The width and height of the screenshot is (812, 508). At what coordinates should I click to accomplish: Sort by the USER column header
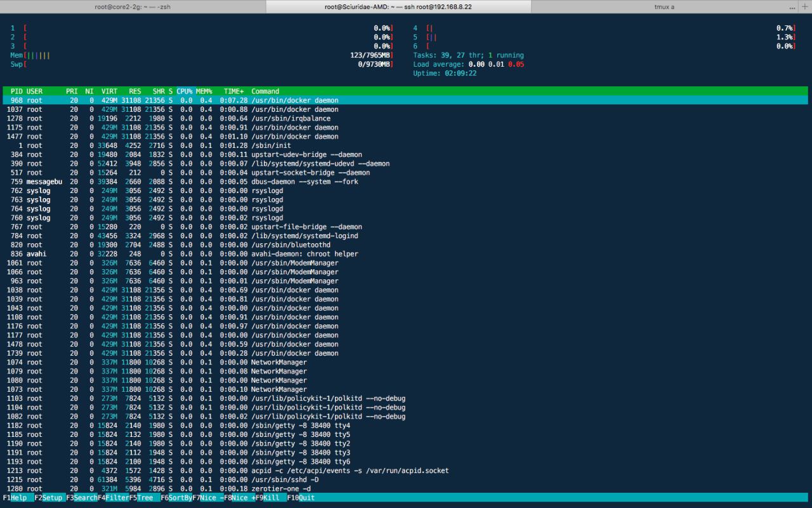[x=34, y=91]
